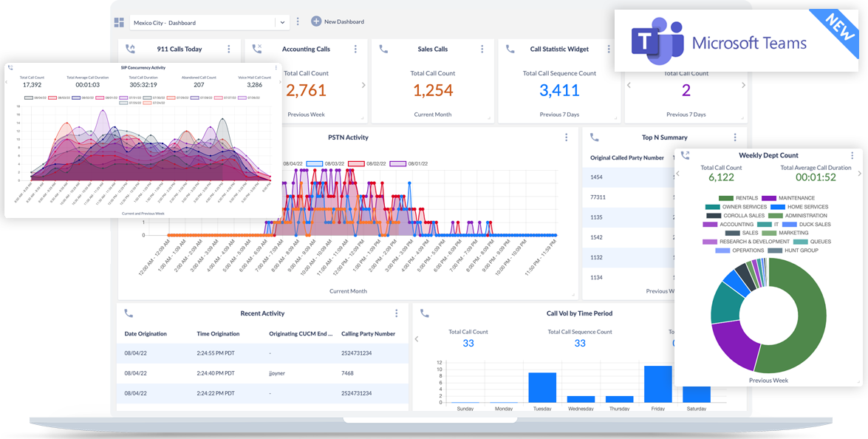Click the dashboard grid icon beside Mexico City
868x439 pixels.
[x=119, y=22]
